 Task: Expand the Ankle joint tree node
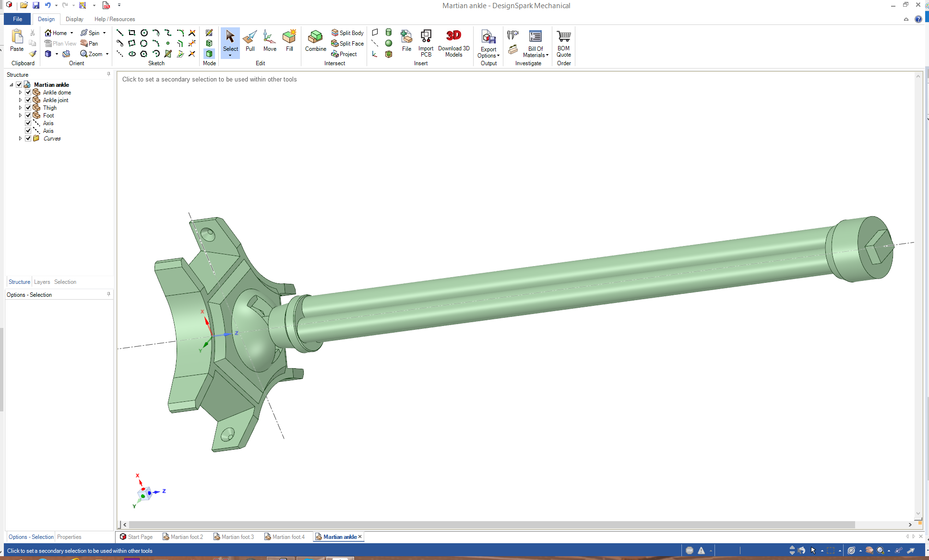20,100
